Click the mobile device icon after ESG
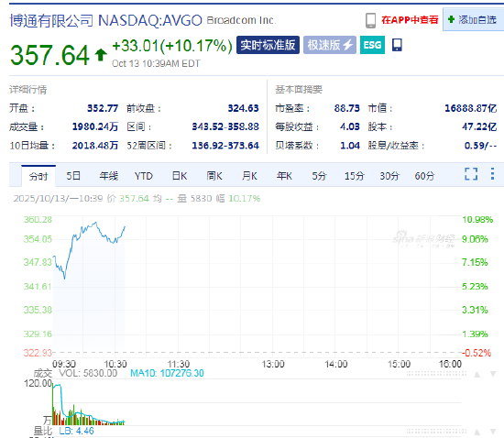 397,45
